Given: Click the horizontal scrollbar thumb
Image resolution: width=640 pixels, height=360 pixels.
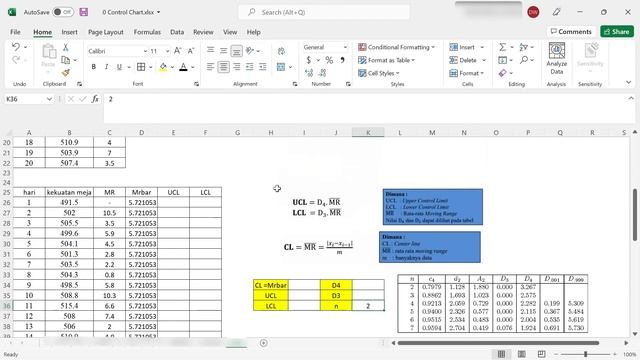Looking at the screenshot, I should [498, 343].
